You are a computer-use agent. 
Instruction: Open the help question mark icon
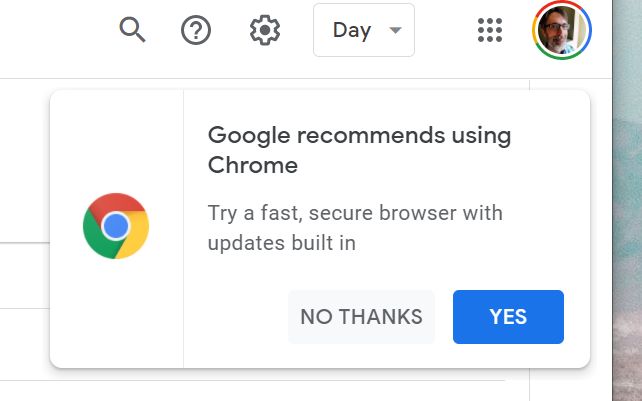tap(196, 30)
